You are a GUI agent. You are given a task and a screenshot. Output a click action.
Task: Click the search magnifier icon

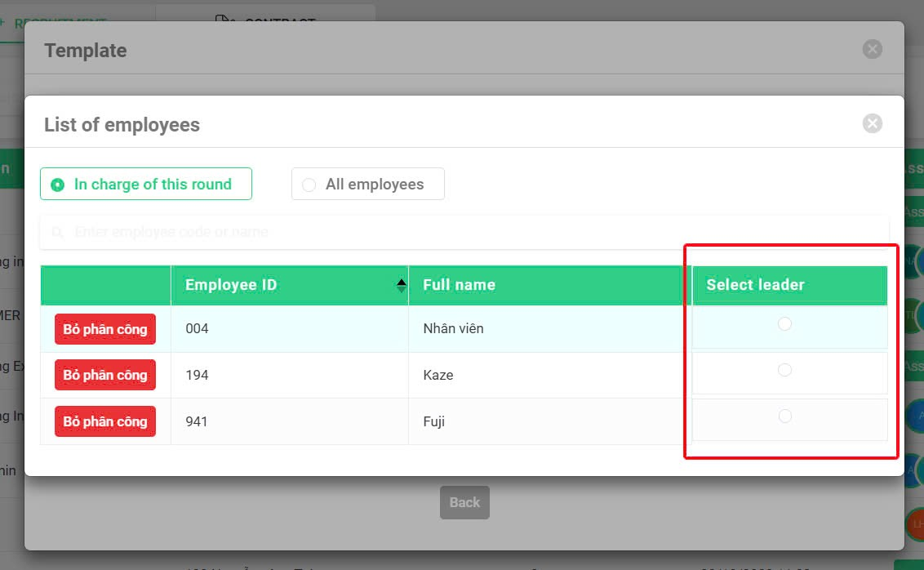pos(57,232)
